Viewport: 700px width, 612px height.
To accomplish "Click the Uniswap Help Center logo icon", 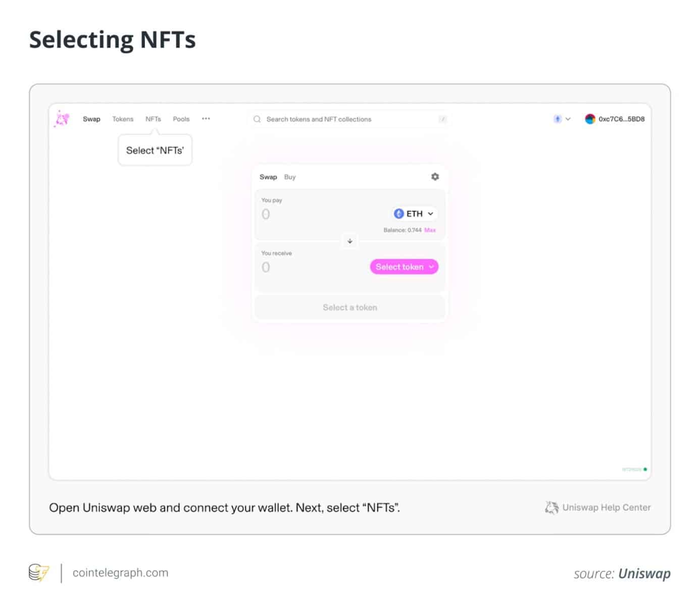I will [552, 507].
